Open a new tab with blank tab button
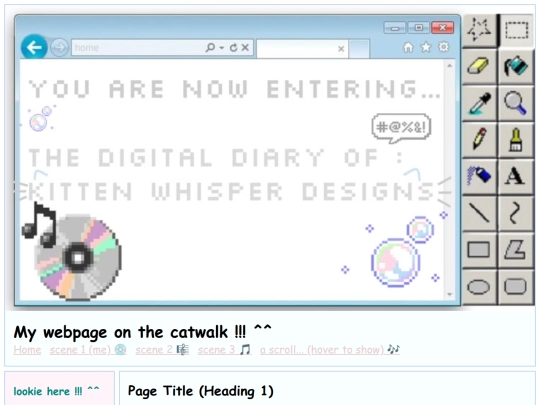Image resolution: width=540 pixels, height=405 pixels. click(359, 49)
